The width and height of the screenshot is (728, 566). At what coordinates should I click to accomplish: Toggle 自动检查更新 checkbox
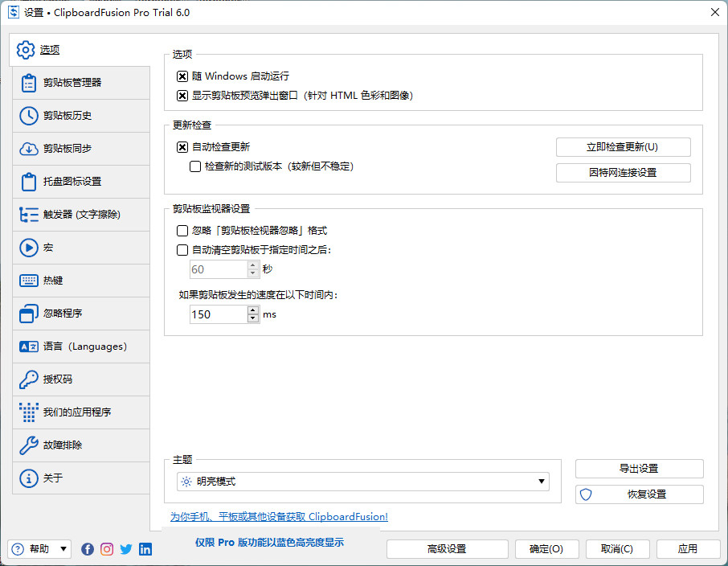182,147
